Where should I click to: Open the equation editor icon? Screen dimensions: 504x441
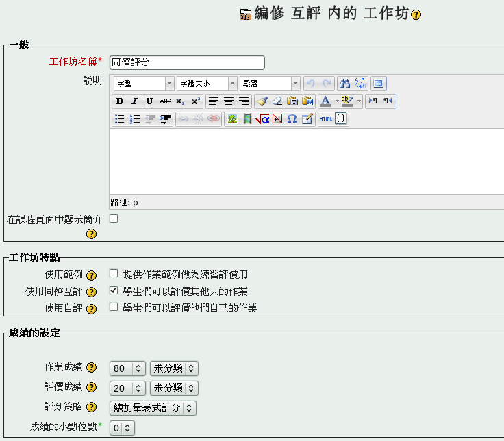(262, 119)
